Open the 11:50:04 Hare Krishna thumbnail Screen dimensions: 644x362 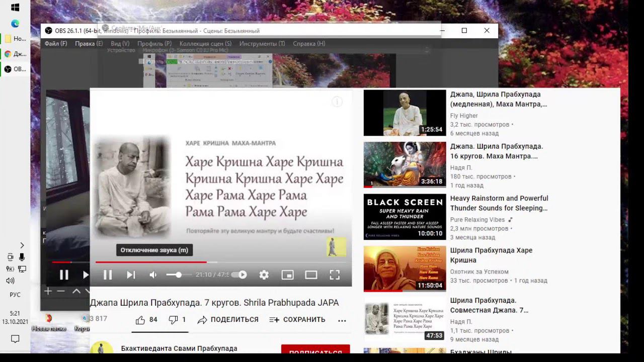point(405,268)
